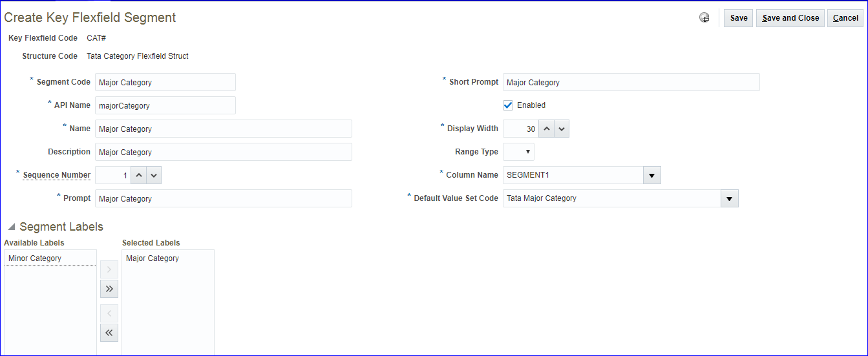Increase the Sequence Number with up arrow
Viewport: 868px width, 356px height.
point(138,175)
